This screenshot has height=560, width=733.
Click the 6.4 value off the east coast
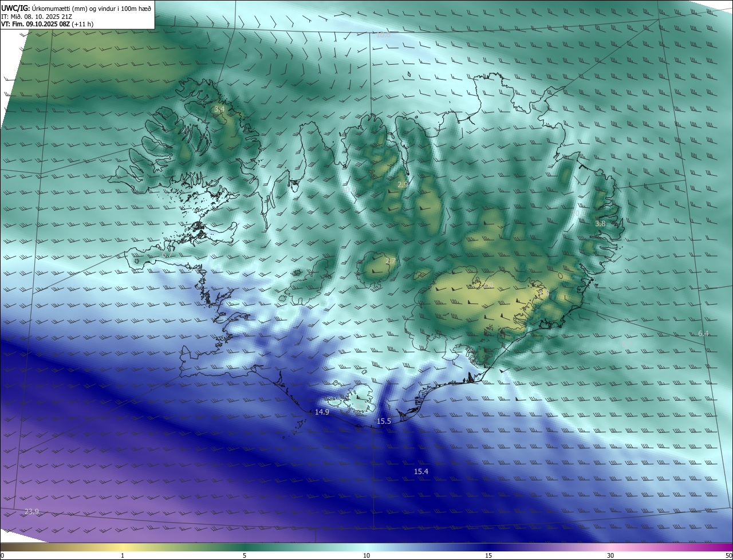point(703,334)
